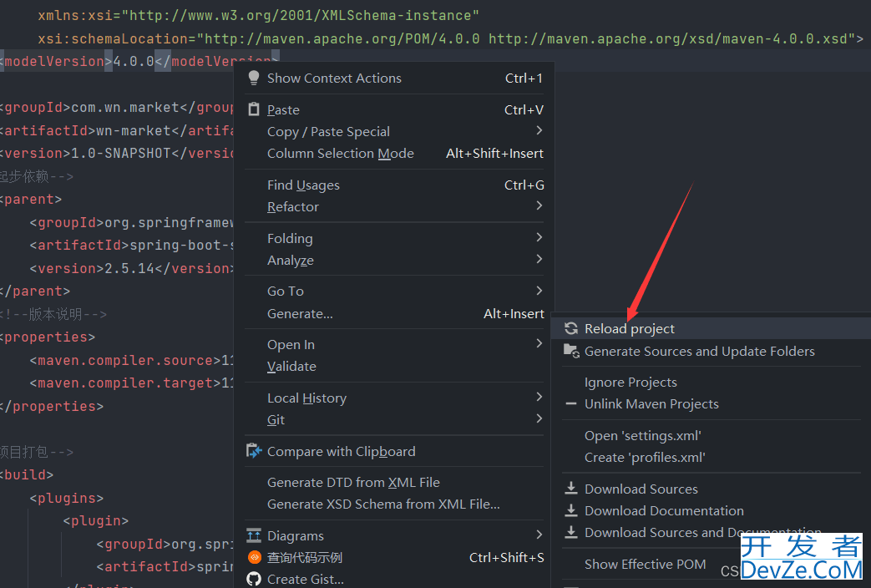Click the opening properties tag
Viewport: 871px width, 588px height.
click(48, 337)
